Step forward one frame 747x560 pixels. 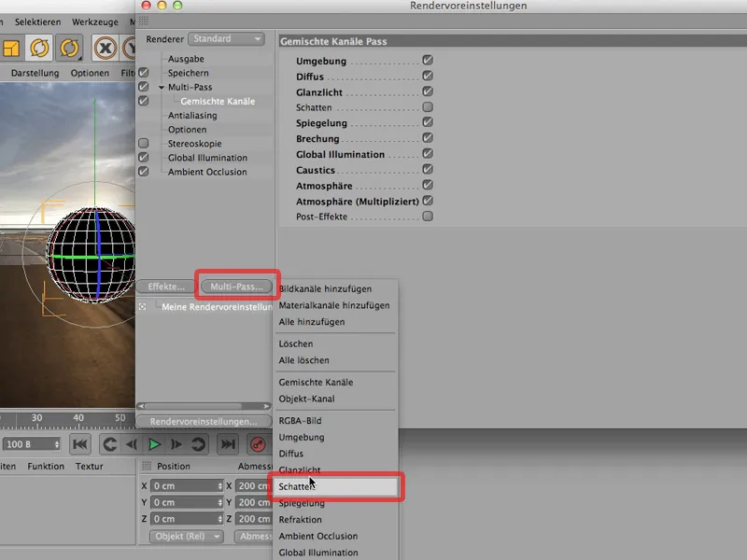tap(176, 444)
